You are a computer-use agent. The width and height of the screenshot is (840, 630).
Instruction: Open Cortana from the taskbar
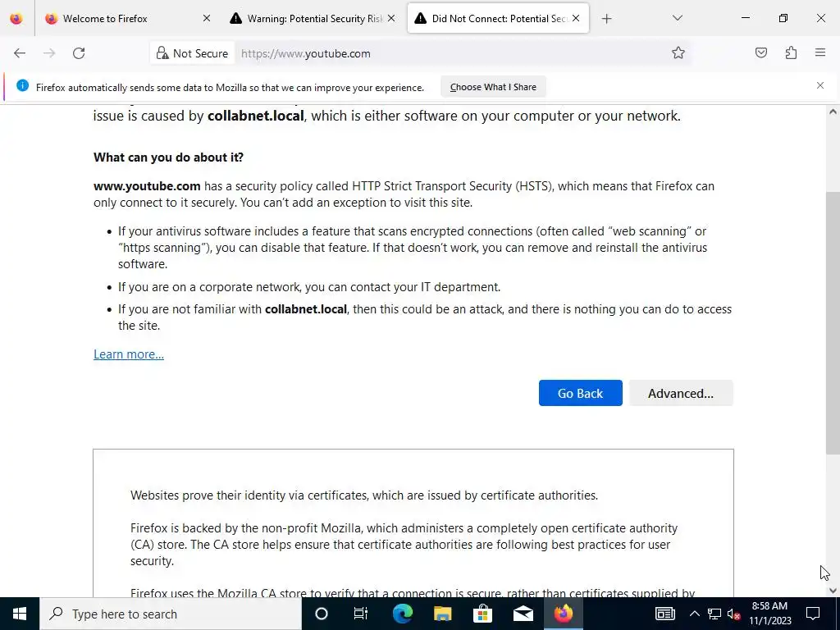point(321,614)
